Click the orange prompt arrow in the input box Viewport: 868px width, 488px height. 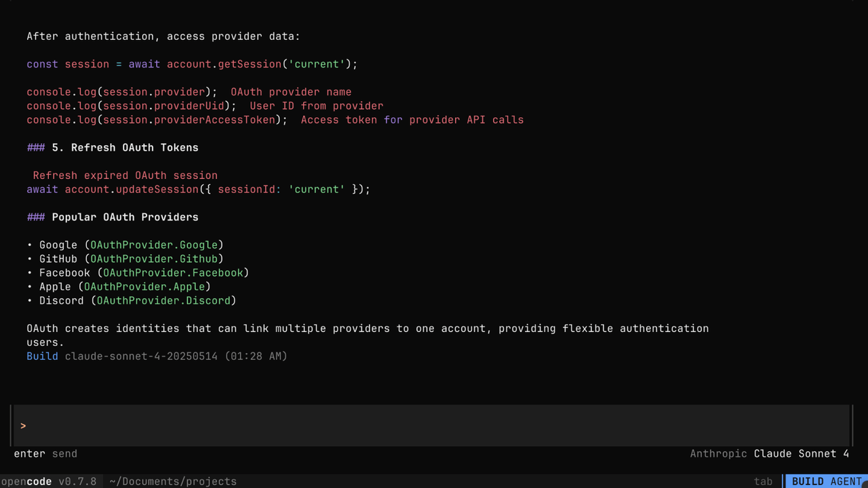[x=24, y=426]
